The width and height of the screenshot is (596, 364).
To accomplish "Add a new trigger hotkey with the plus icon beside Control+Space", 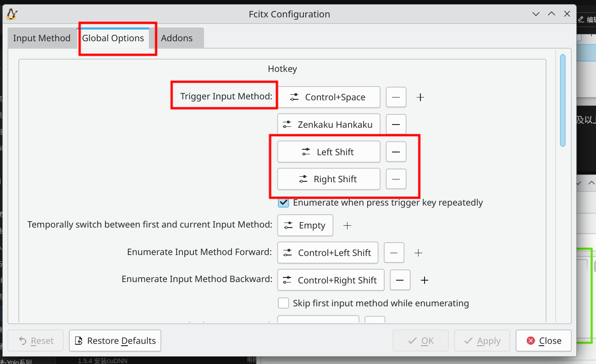I will (x=420, y=97).
